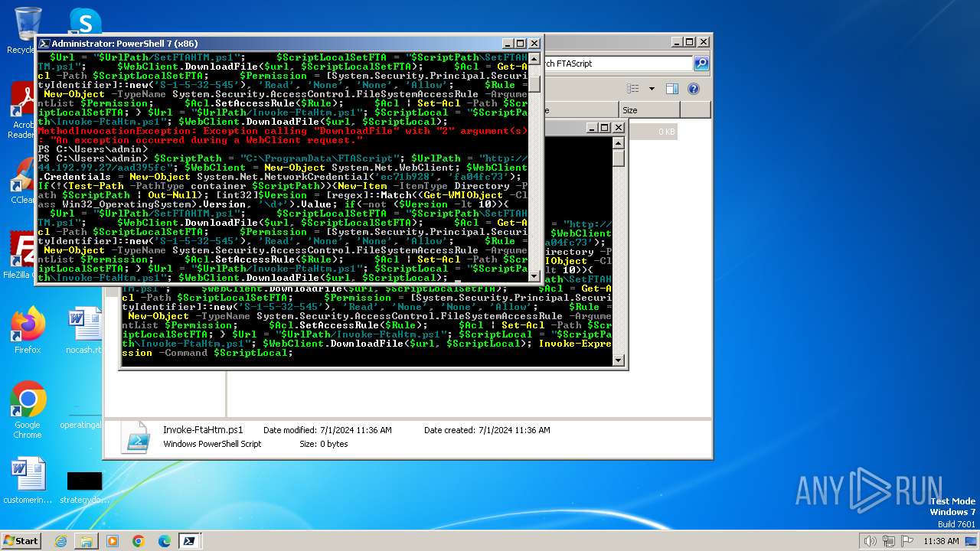The width and height of the screenshot is (980, 551).
Task: Open Windows Media Player from the taskbar
Action: click(113, 541)
